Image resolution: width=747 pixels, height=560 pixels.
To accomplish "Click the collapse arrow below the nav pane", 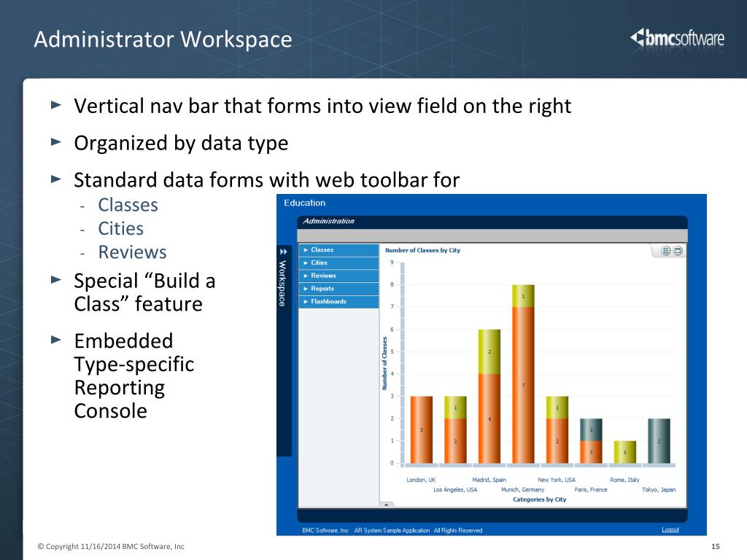I will [386, 505].
